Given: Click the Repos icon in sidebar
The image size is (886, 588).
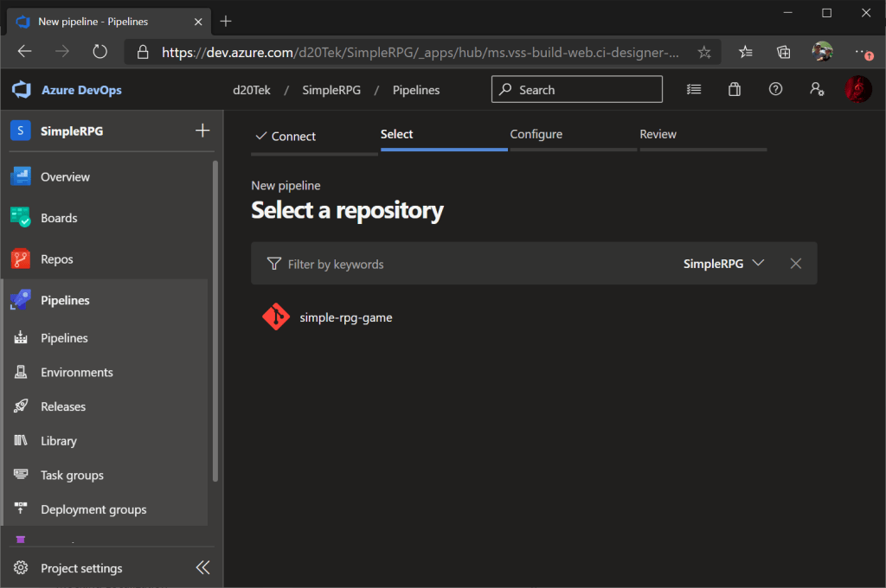Looking at the screenshot, I should tap(21, 259).
